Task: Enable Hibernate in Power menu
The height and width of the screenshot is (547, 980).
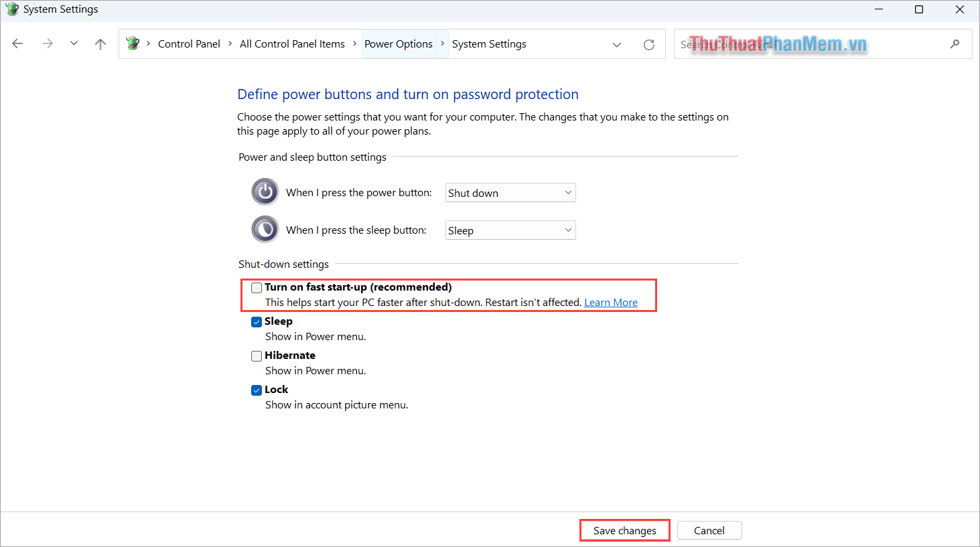Action: [x=257, y=356]
